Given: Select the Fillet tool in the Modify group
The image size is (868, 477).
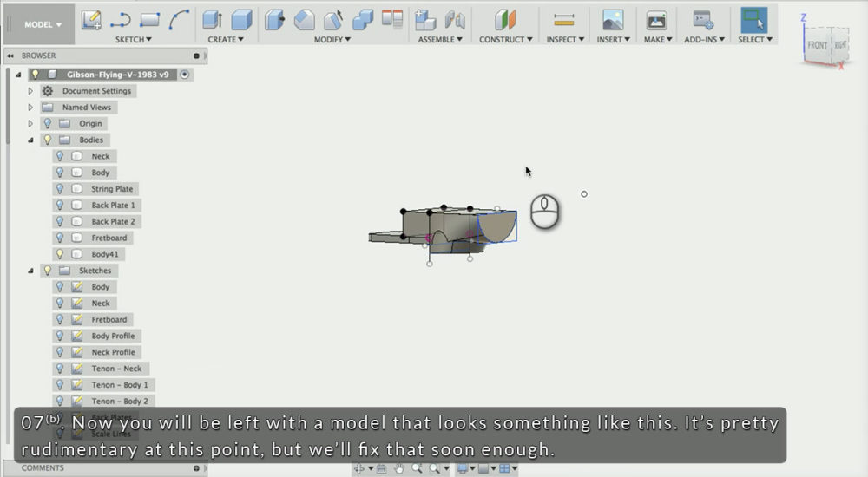Looking at the screenshot, I should tap(304, 19).
